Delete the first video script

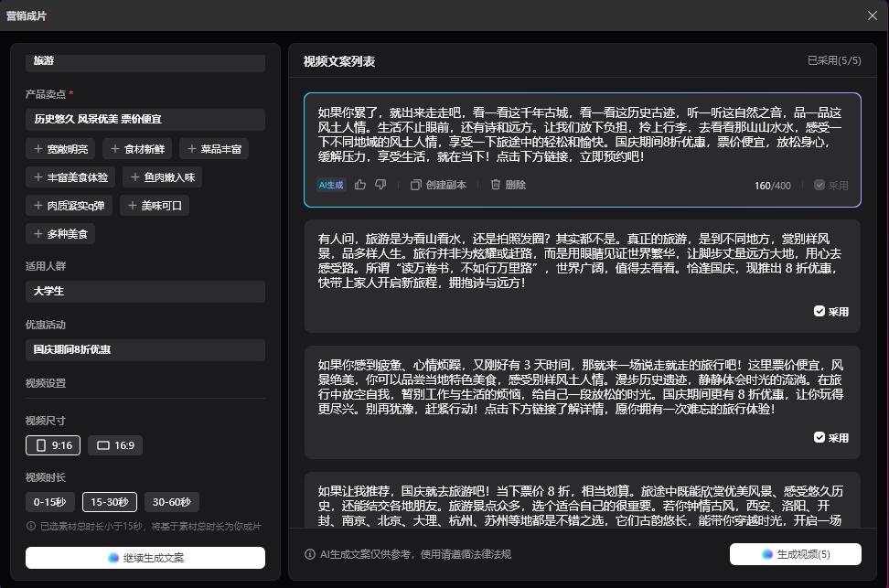[508, 185]
